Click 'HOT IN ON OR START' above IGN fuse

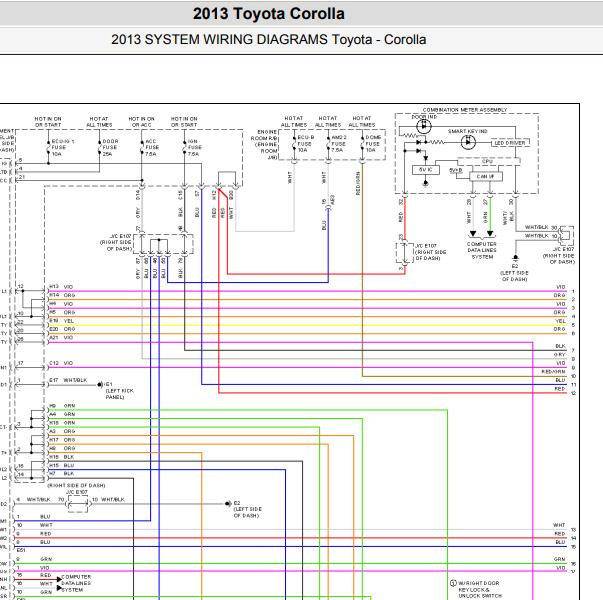184,122
